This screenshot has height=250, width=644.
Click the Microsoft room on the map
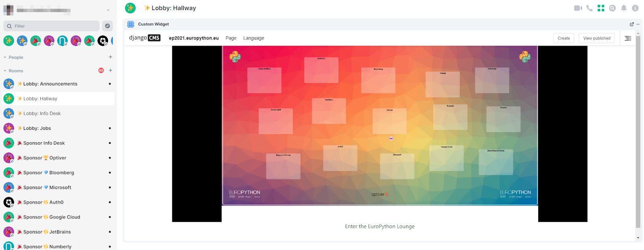coord(397,166)
